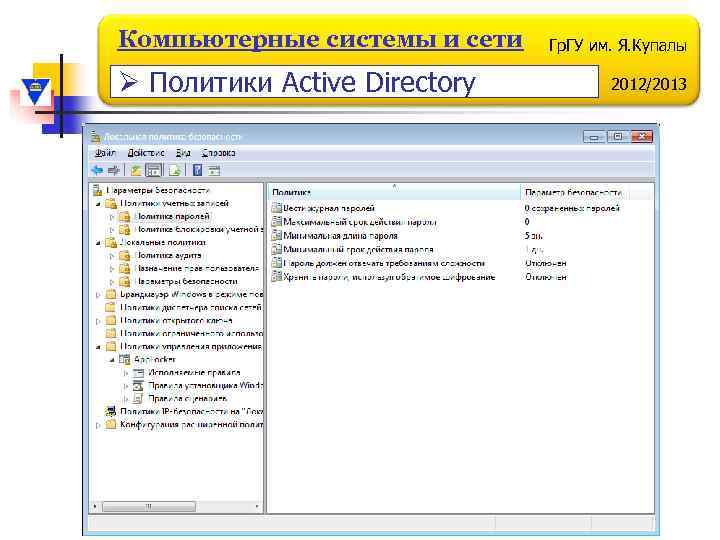Open the Действие menu
The width and height of the screenshot is (720, 540).
coord(146,153)
